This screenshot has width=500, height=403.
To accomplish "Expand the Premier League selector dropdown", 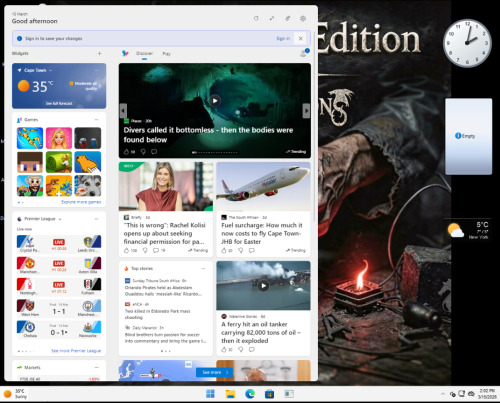I will 60,219.
